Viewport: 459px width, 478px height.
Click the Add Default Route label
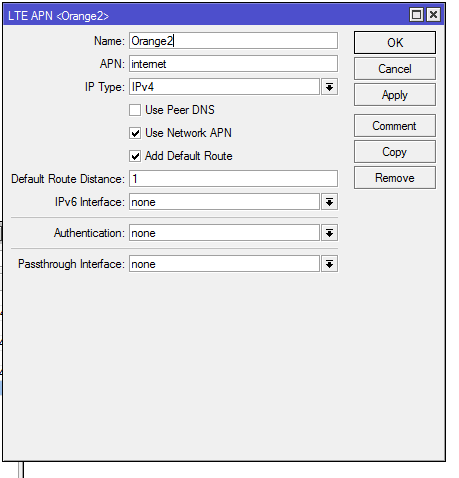pos(188,156)
